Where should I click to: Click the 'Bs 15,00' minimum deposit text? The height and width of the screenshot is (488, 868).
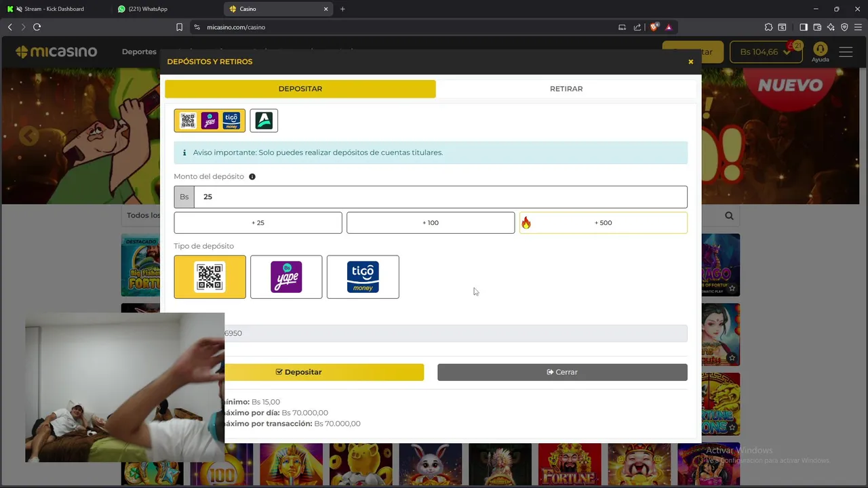coord(266,402)
